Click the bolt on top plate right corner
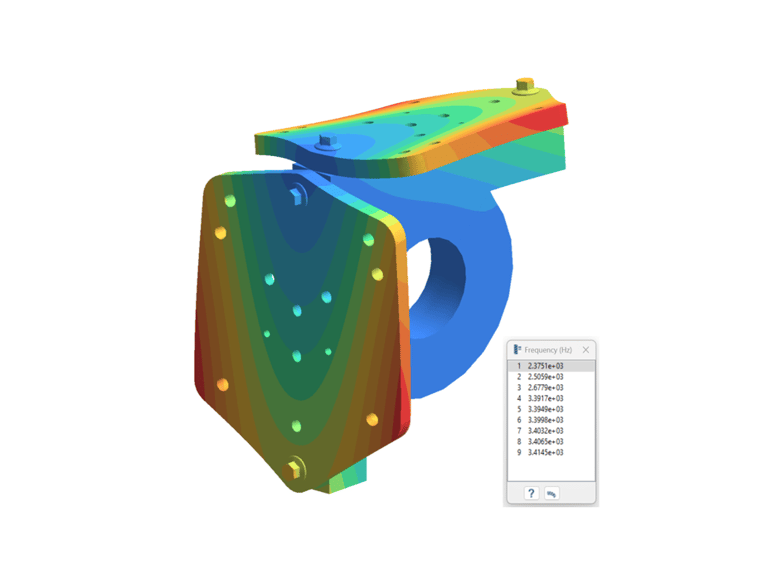Image resolution: width=768 pixels, height=562 pixels. [x=525, y=85]
